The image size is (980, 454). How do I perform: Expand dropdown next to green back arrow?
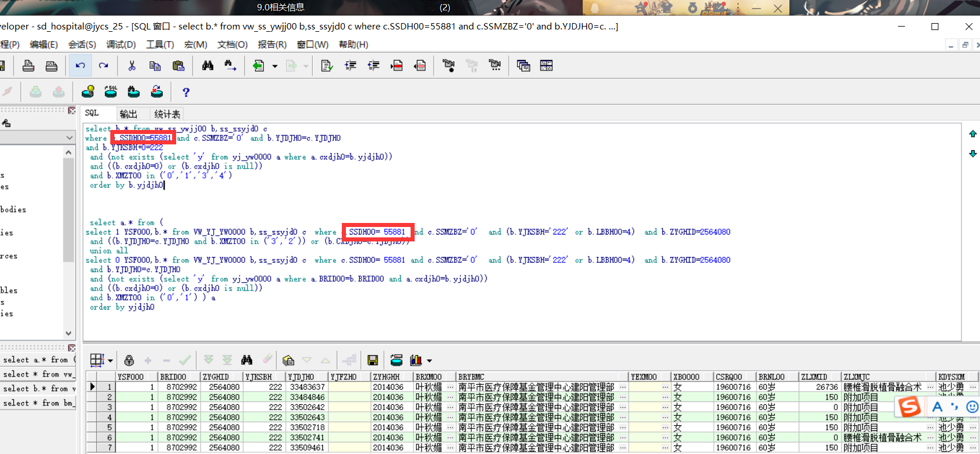click(x=275, y=66)
